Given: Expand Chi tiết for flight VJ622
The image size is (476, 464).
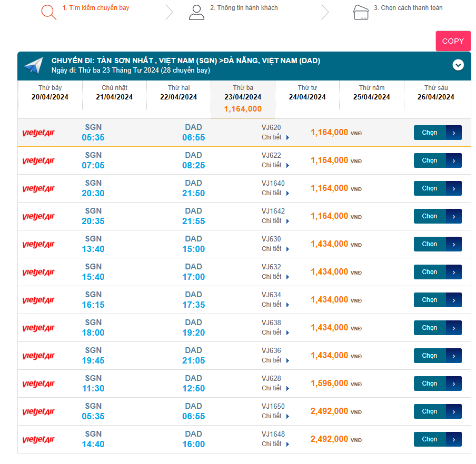Looking at the screenshot, I should click(275, 165).
